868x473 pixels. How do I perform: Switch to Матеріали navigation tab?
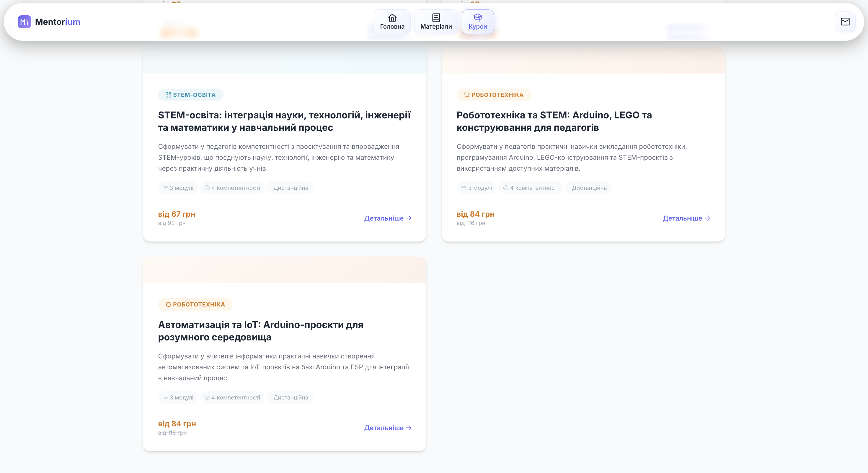pyautogui.click(x=436, y=26)
